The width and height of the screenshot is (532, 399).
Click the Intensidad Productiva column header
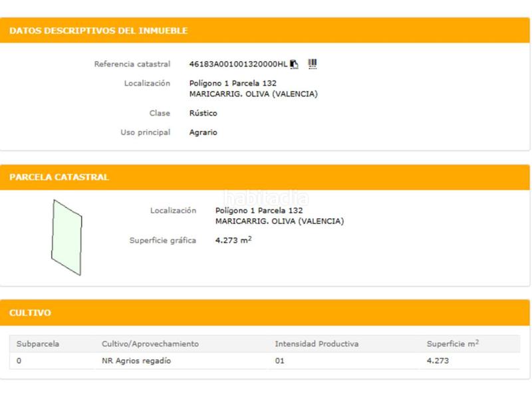click(x=317, y=344)
